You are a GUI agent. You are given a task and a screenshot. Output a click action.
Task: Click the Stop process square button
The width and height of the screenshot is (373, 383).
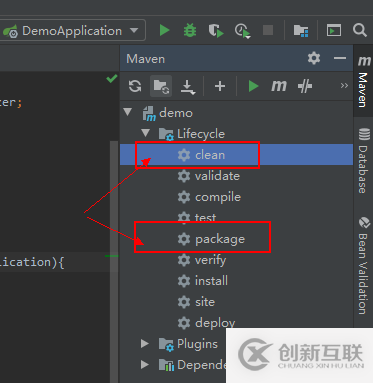(x=268, y=30)
